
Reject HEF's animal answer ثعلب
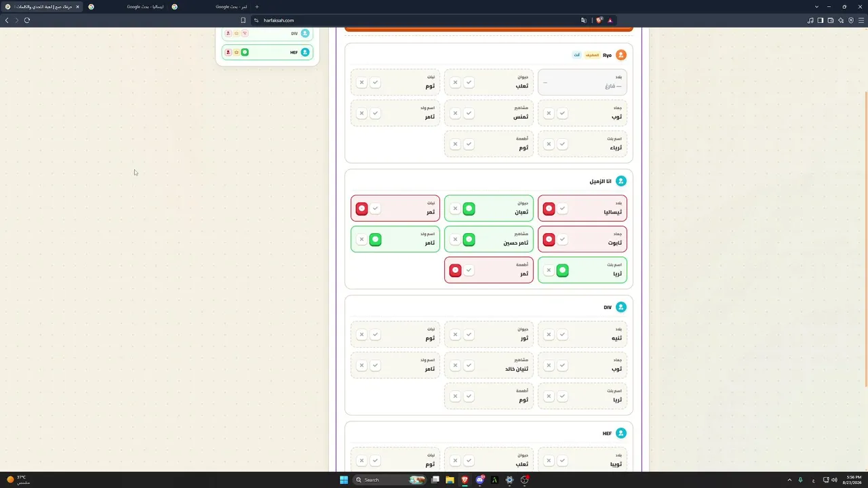pos(455,461)
